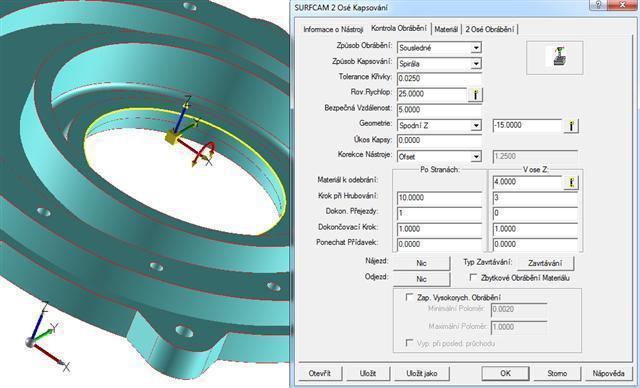This screenshot has height=388, width=640.
Task: Click the world axis sphere in the corner
Action: pos(30,342)
